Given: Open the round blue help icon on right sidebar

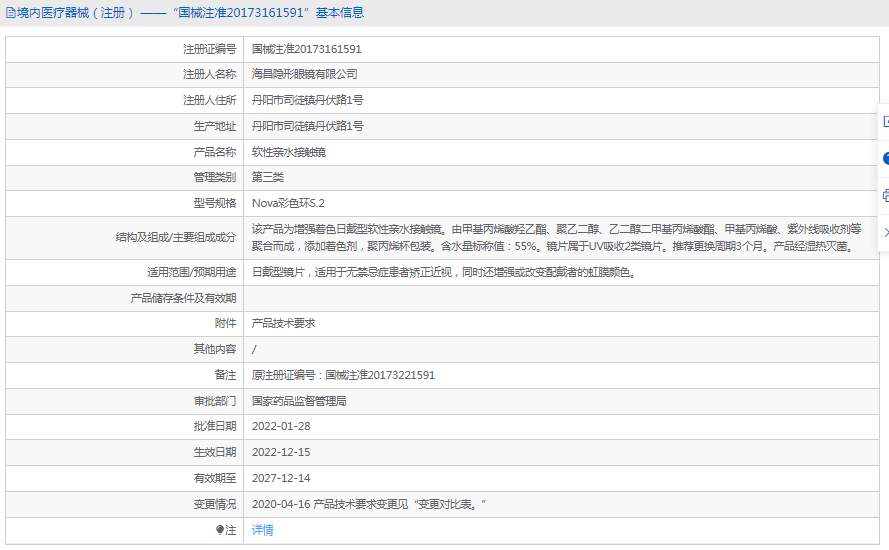Looking at the screenshot, I should 885,159.
